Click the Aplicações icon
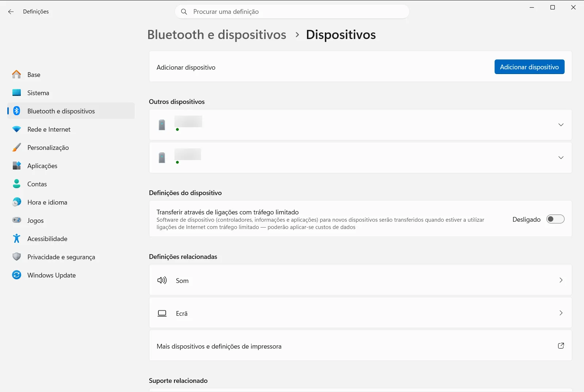This screenshot has height=392, width=584. (16, 166)
